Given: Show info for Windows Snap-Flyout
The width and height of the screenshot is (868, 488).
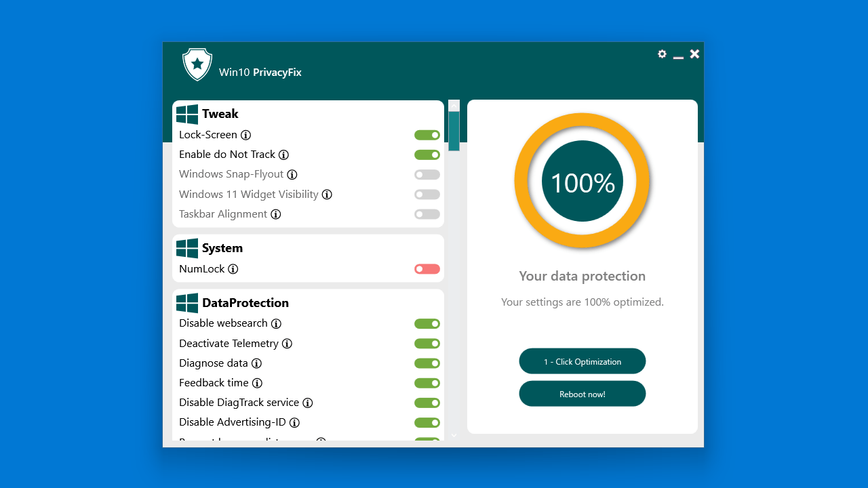Looking at the screenshot, I should coord(292,174).
